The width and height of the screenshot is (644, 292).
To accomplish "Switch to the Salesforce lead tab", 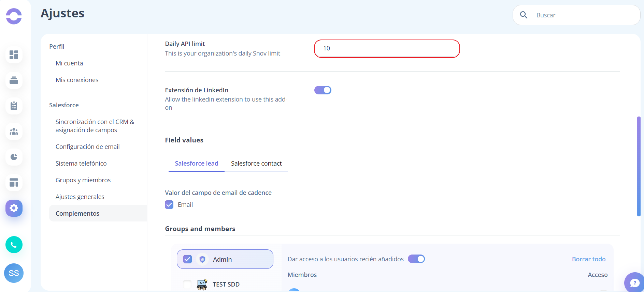I will coord(197,164).
